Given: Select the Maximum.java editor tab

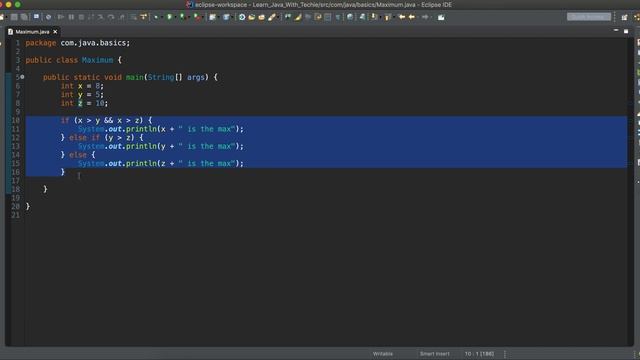Looking at the screenshot, I should [32, 31].
